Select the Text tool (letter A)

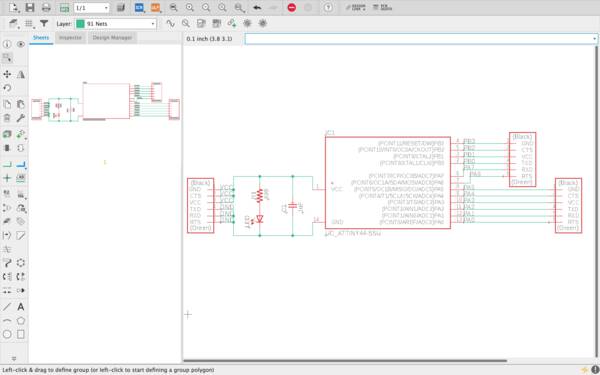point(21,307)
